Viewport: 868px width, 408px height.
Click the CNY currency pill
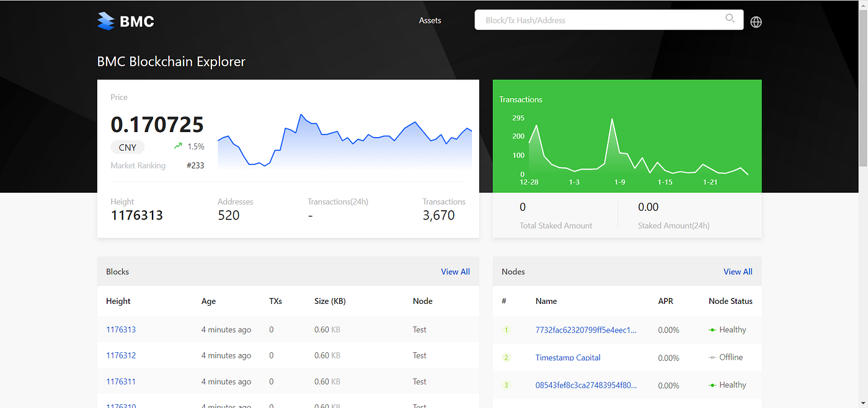(x=128, y=148)
